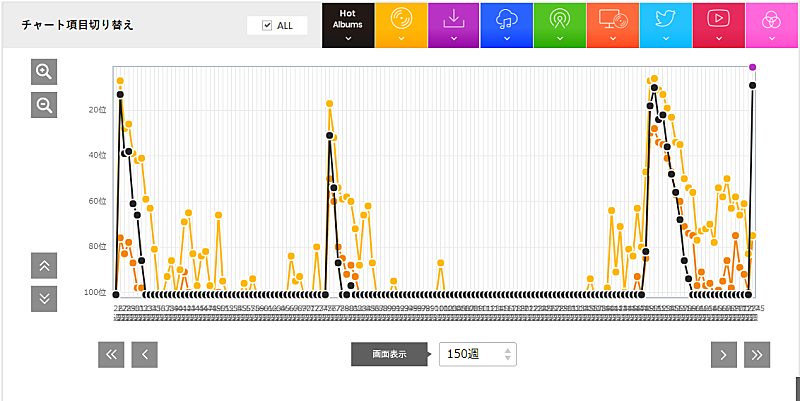Toggle the blue cloud streaming chart line
This screenshot has width=800, height=401.
click(507, 24)
